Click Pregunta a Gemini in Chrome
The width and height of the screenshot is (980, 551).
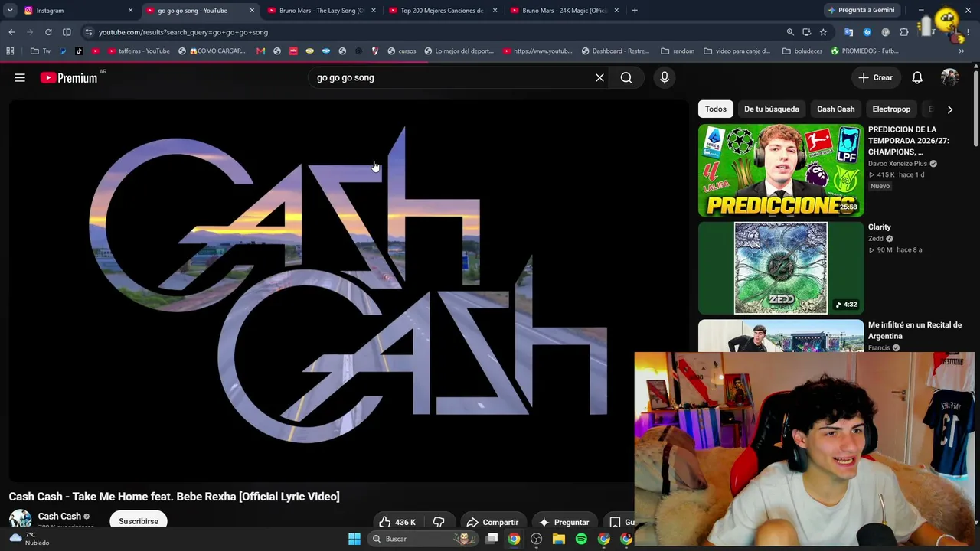point(861,11)
